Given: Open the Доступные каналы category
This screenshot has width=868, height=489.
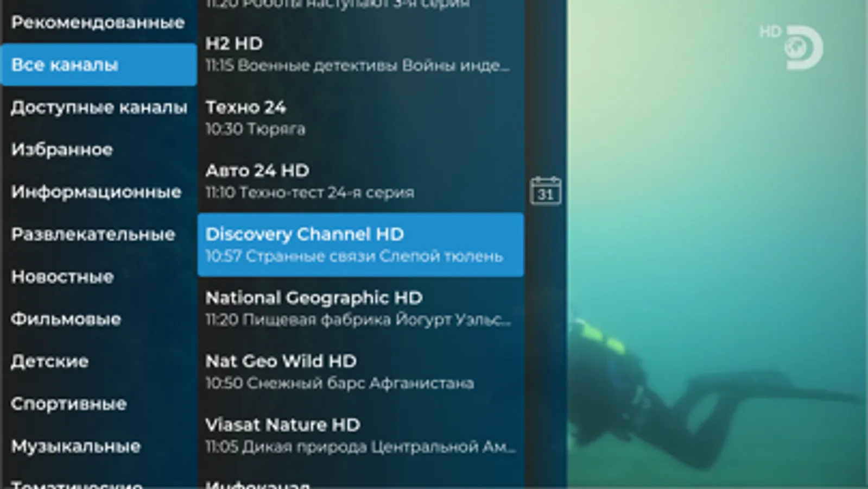Looking at the screenshot, I should [98, 107].
